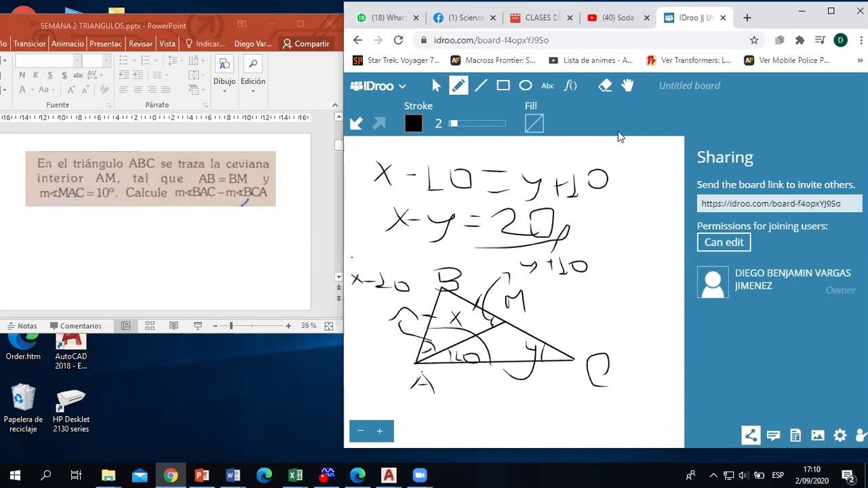
Task: Select the straight line tool in IDroo
Action: [481, 85]
